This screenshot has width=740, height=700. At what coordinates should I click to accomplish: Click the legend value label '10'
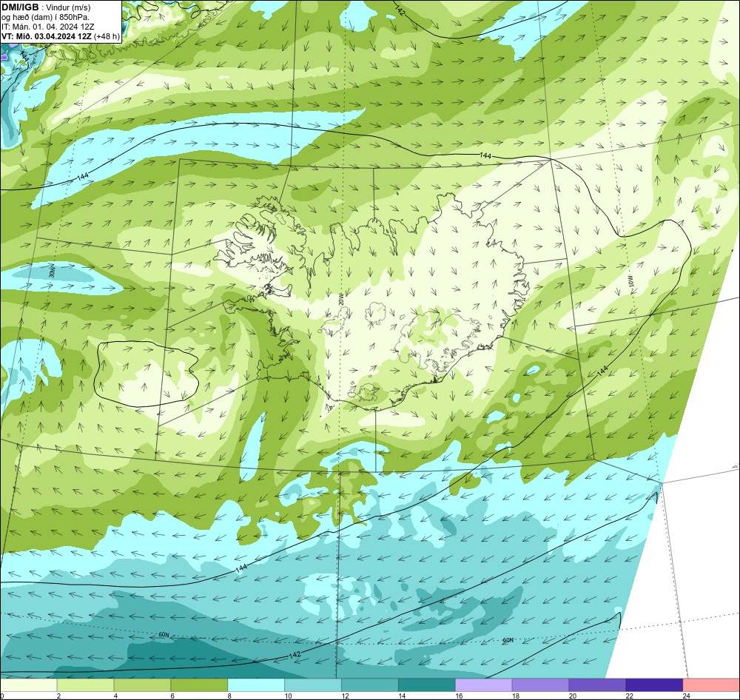click(288, 696)
